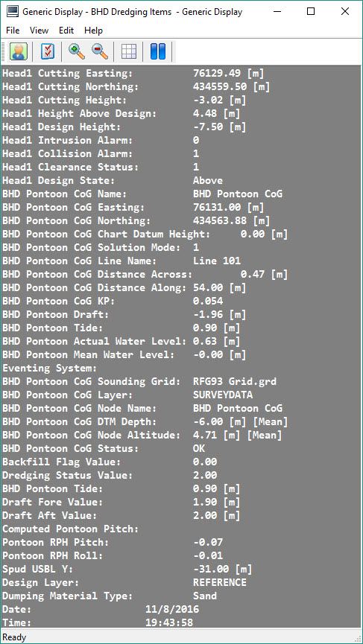The image size is (363, 644).
Task: Click the green user profile toolbar icon
Action: tap(18, 52)
